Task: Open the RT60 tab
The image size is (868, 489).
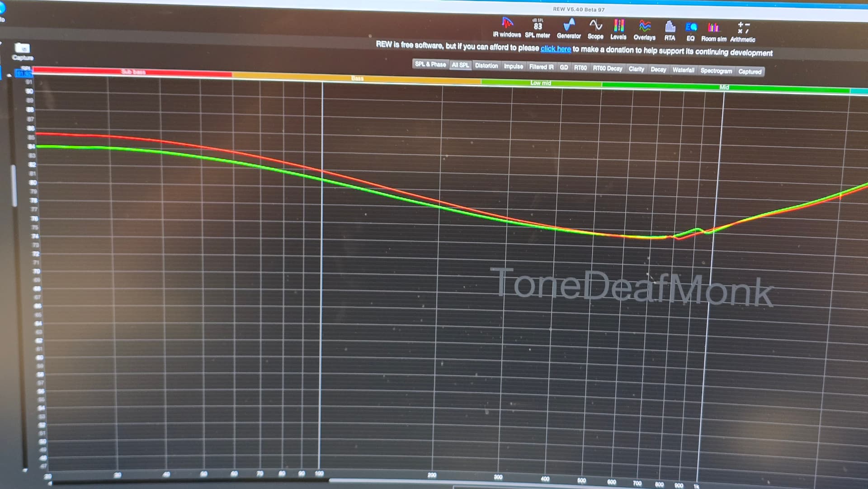Action: pos(580,68)
